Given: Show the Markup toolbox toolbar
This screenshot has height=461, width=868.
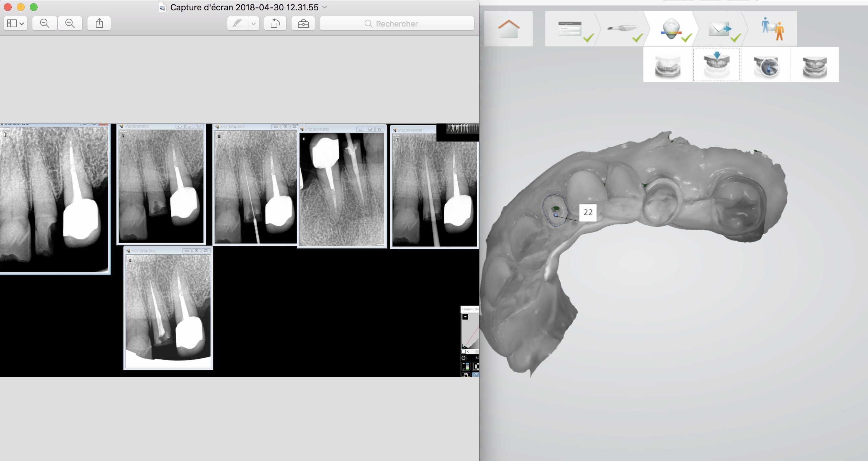Looking at the screenshot, I should [x=303, y=24].
